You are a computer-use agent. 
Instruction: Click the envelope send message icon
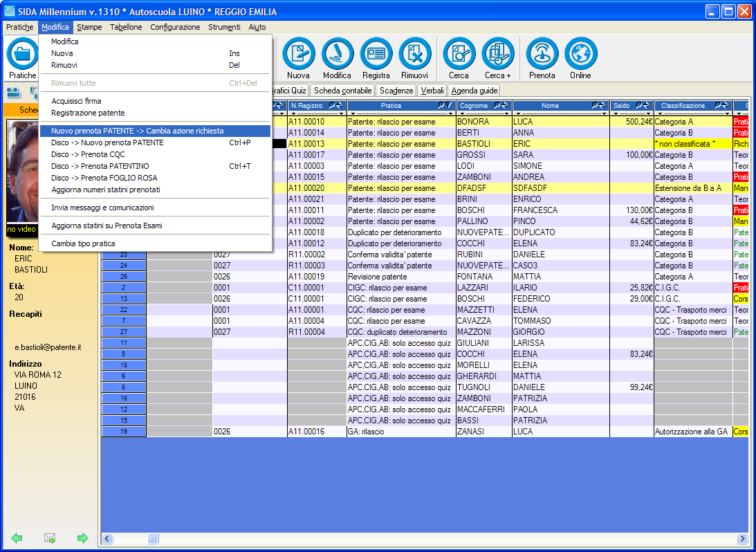(50, 538)
